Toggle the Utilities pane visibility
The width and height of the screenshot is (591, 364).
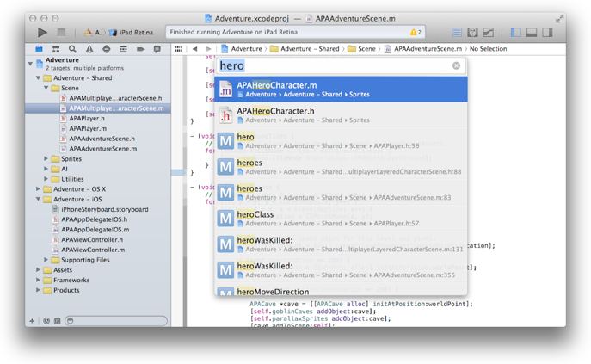point(547,33)
